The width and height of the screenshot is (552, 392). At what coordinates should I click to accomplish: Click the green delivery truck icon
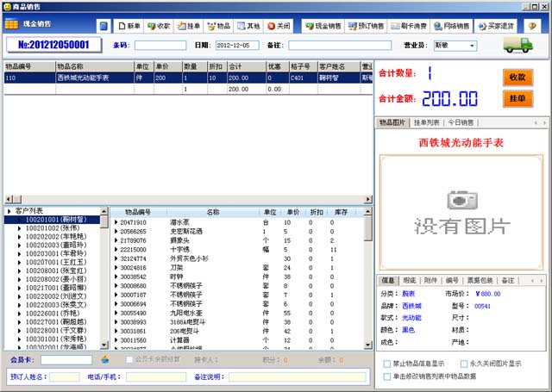coord(518,45)
